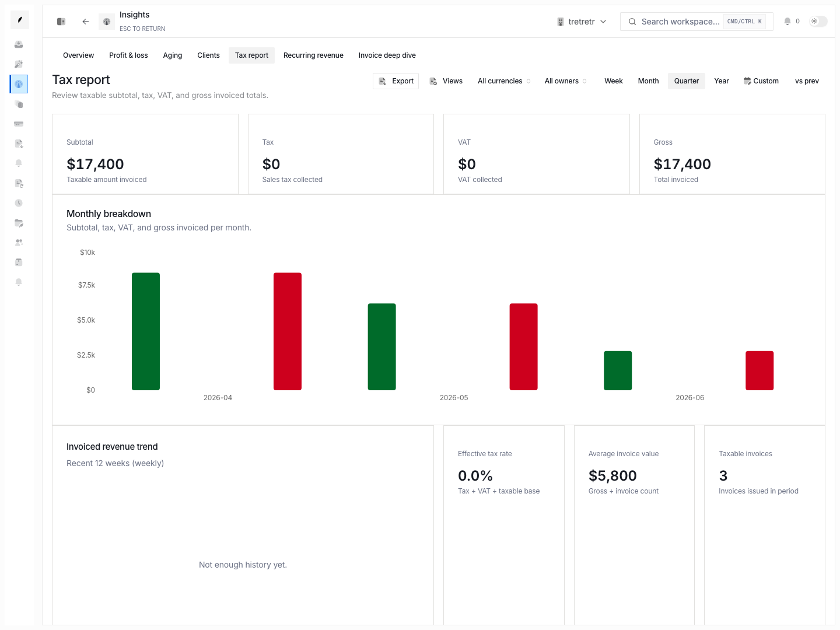
Task: Open the people group sidebar icon
Action: (x=19, y=242)
